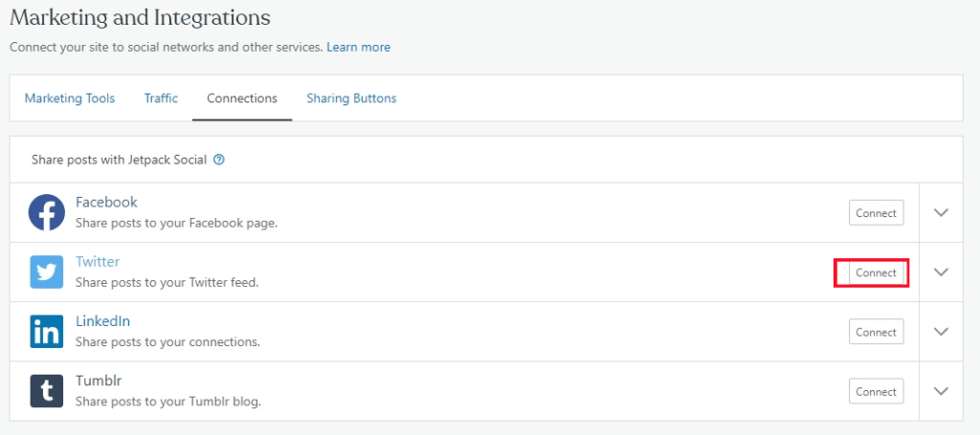Switch to the Marketing Tools tab
Viewport: 980px width, 435px height.
(x=69, y=98)
